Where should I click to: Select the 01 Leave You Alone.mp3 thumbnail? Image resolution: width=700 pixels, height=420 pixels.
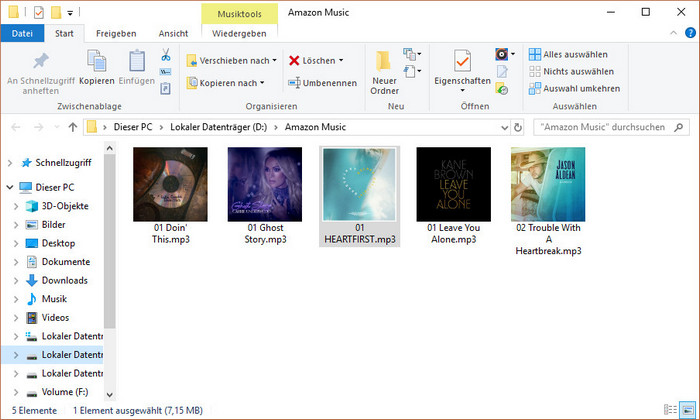454,184
